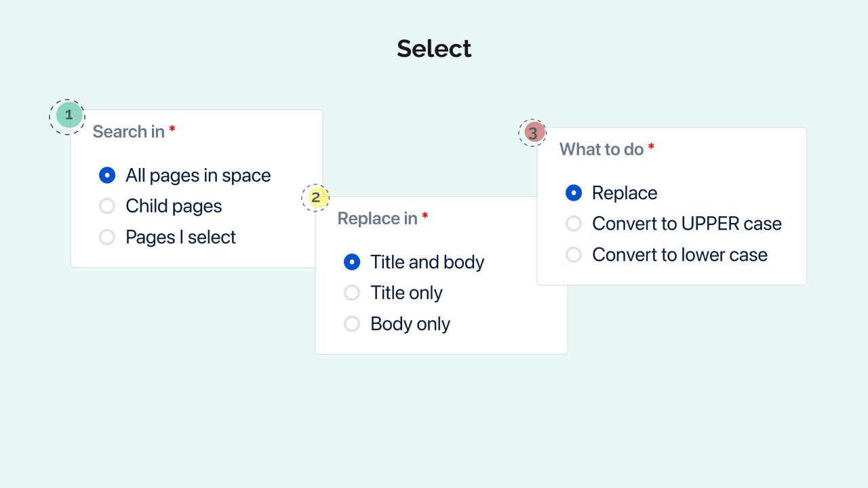Pick Convert to lower case option
868x488 pixels.
574,255
